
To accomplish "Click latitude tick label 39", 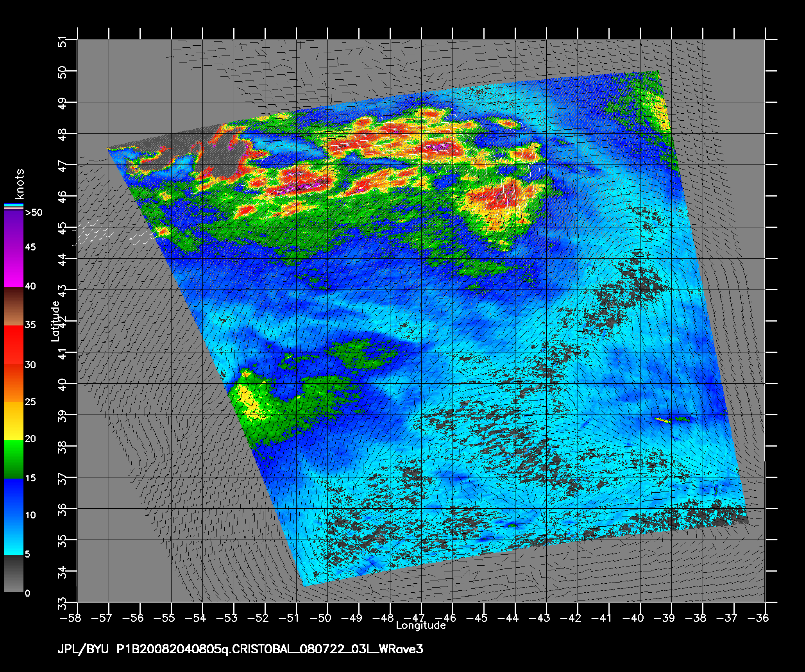I will coord(62,415).
